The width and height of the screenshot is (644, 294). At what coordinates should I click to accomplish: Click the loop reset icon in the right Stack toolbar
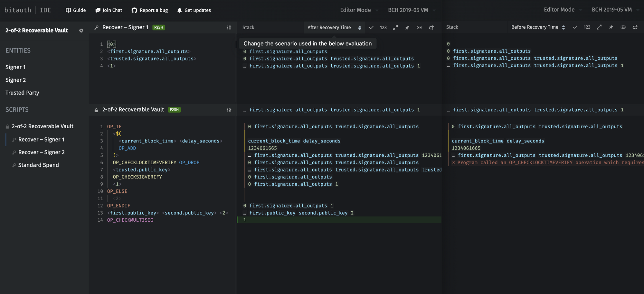(635, 27)
